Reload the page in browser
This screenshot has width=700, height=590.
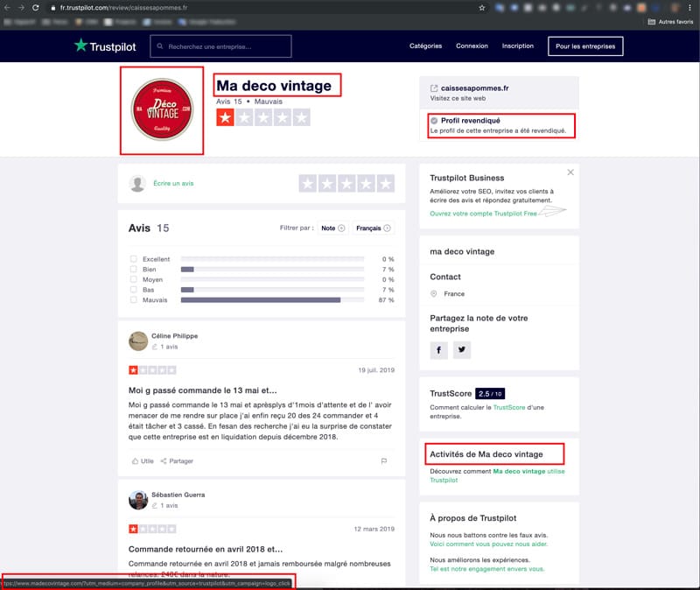point(38,7)
